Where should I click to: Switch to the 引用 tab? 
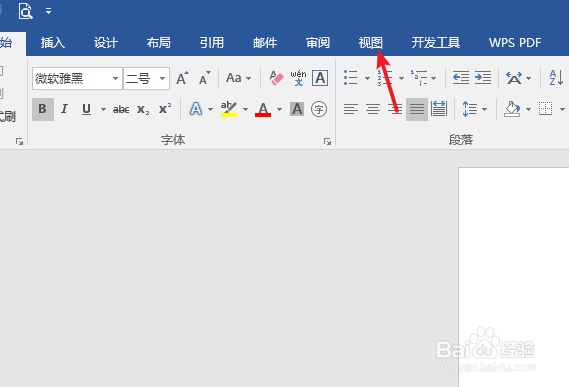tap(212, 43)
